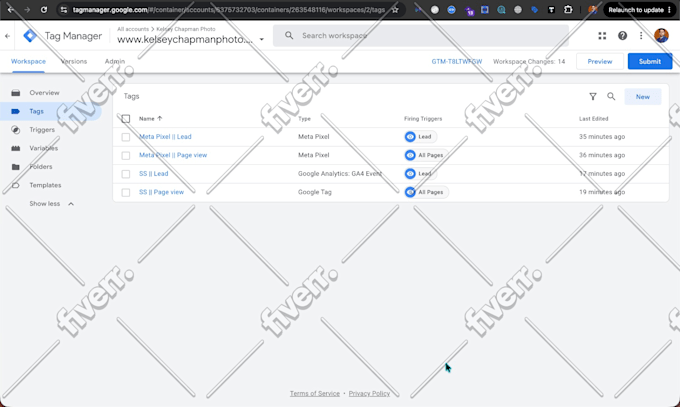
Task: Click Google Analytics: GA4 Event type text
Action: tap(340, 174)
